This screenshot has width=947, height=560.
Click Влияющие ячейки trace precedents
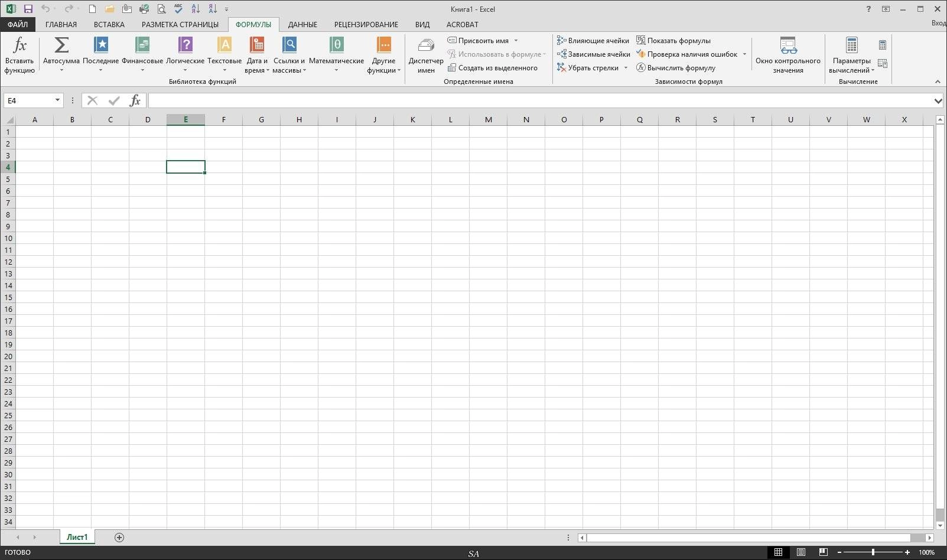coord(593,41)
